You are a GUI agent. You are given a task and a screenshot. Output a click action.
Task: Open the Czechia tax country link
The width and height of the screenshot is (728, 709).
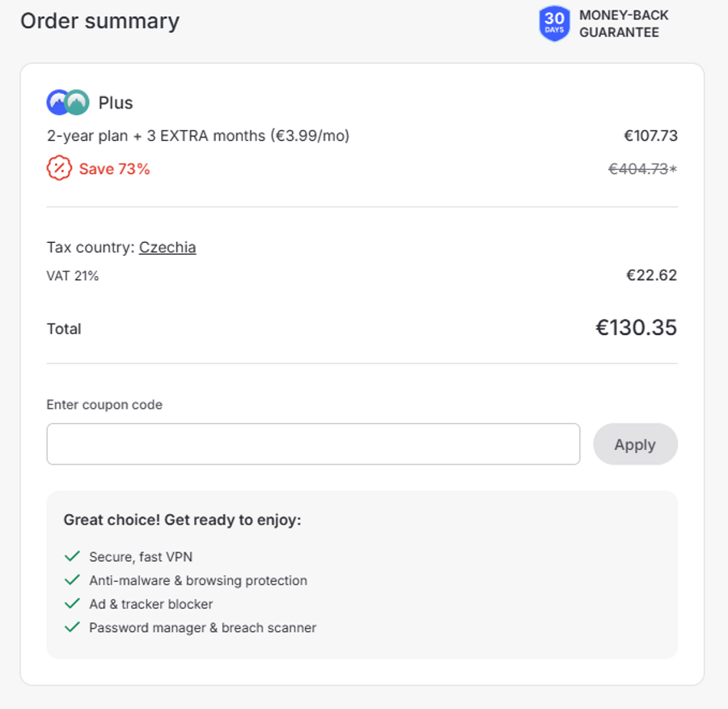click(167, 247)
